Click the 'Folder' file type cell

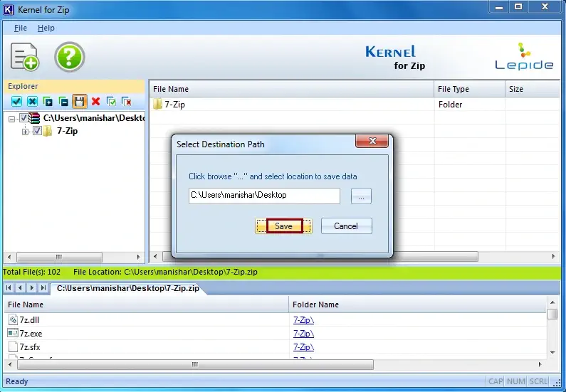click(450, 105)
